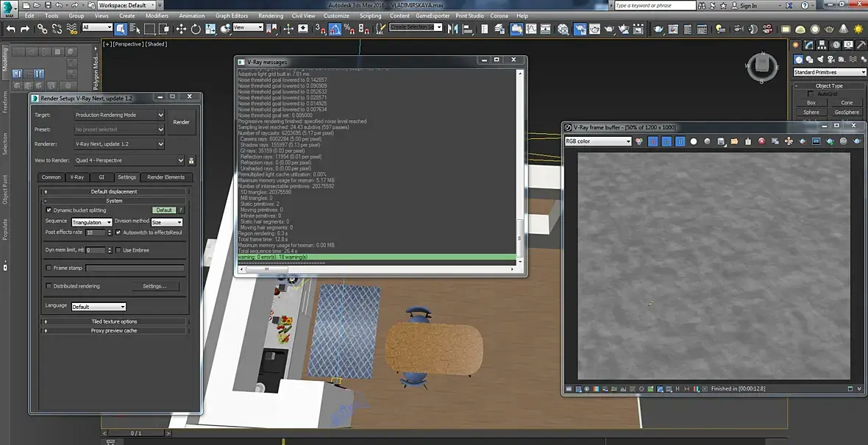Toggle the Percent Snap icon
This screenshot has height=445, width=868.
tap(349, 29)
